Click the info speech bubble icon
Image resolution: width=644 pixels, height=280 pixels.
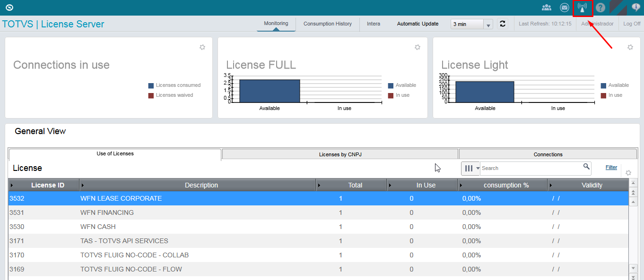click(636, 8)
